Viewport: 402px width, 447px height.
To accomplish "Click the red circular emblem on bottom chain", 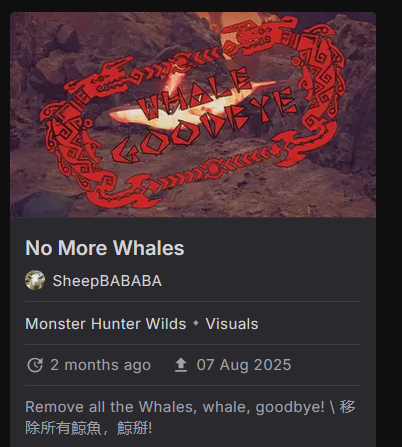I will [x=213, y=169].
